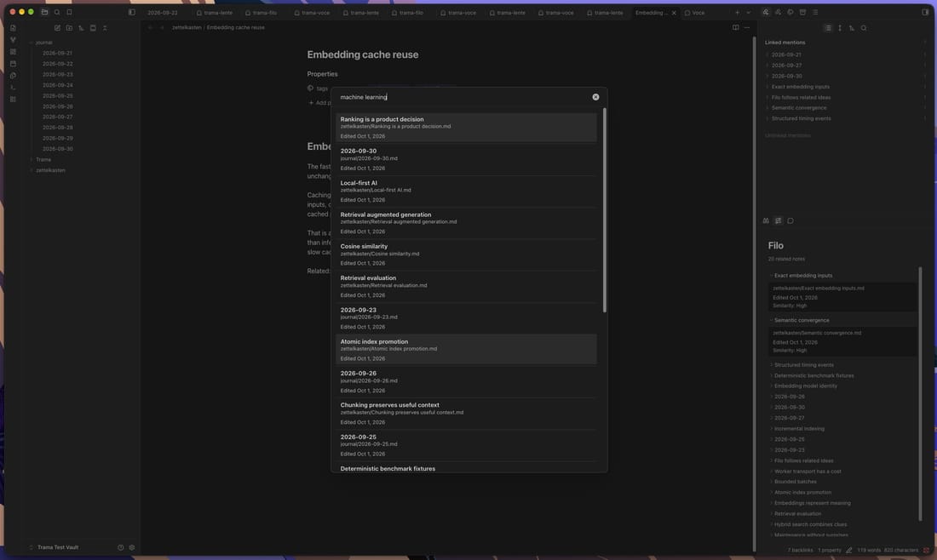
Task: Open result Chunking preserves useful context
Action: [466, 413]
